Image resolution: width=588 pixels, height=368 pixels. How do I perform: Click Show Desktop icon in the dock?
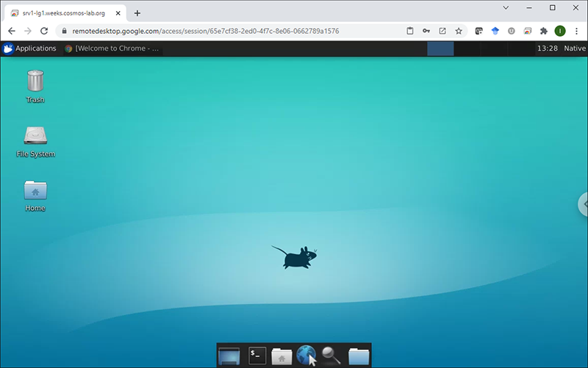[x=230, y=356]
